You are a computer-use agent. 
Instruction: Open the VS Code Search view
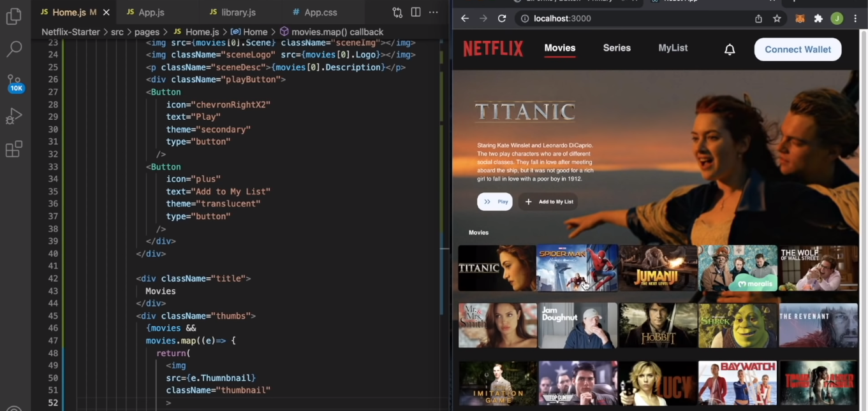click(x=13, y=49)
